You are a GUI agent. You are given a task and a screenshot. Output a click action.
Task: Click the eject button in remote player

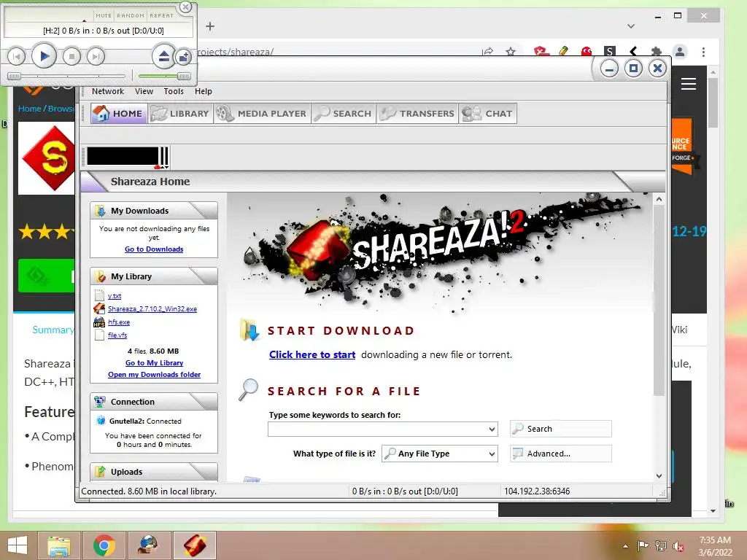click(x=163, y=57)
